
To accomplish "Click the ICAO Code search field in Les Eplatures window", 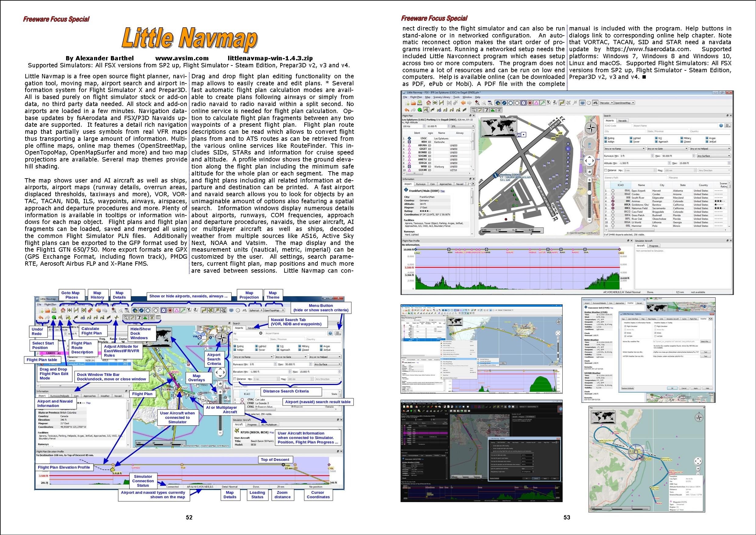I will [618, 126].
